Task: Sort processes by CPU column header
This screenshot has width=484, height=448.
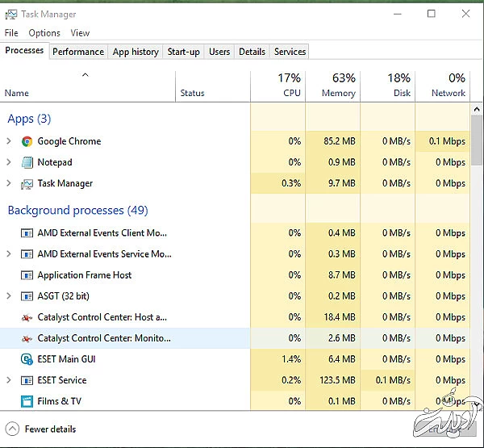Action: (278, 85)
